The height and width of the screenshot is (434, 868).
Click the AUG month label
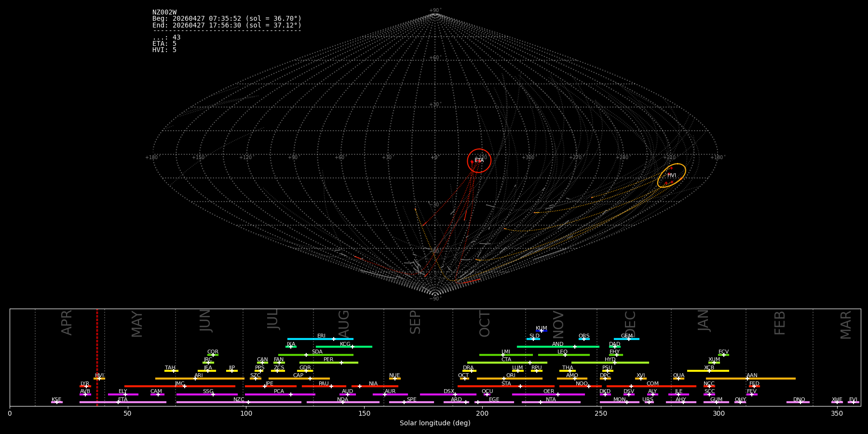pos(344,324)
